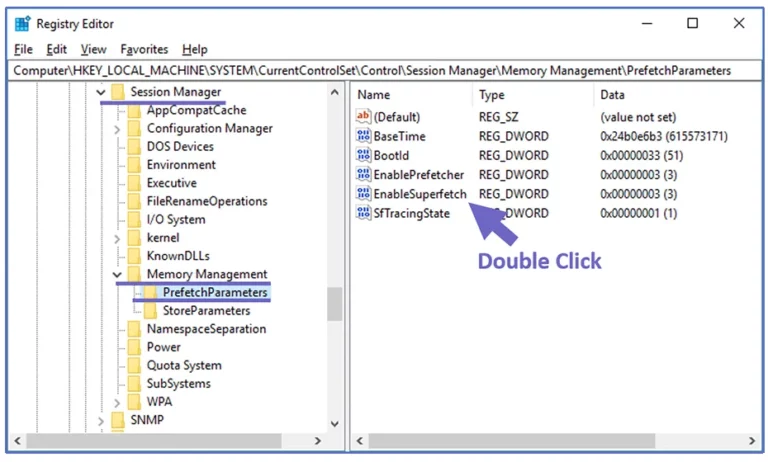The image size is (768, 462).
Task: Click the BootId DWORD value icon
Action: tap(363, 155)
